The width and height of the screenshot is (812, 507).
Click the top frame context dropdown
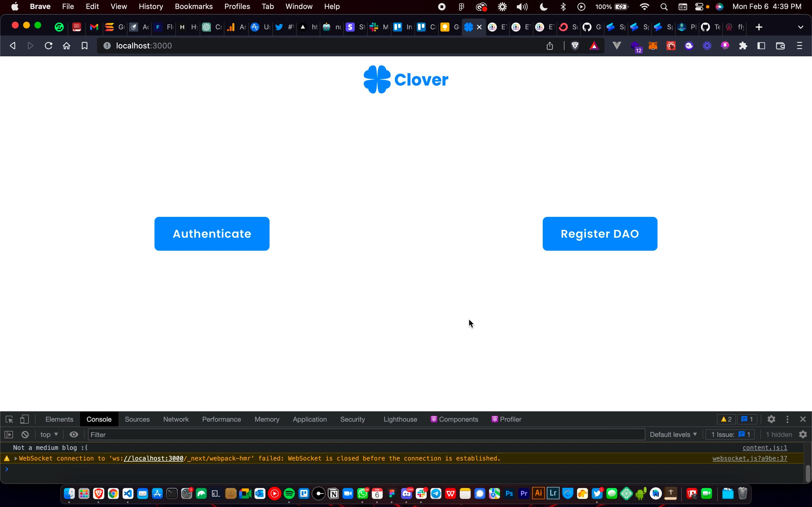tap(48, 434)
